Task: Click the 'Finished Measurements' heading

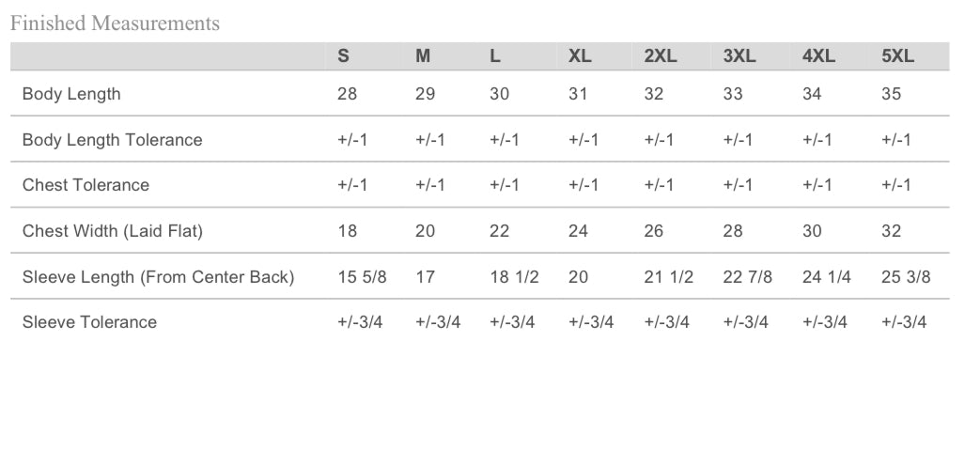Action: pos(115,23)
